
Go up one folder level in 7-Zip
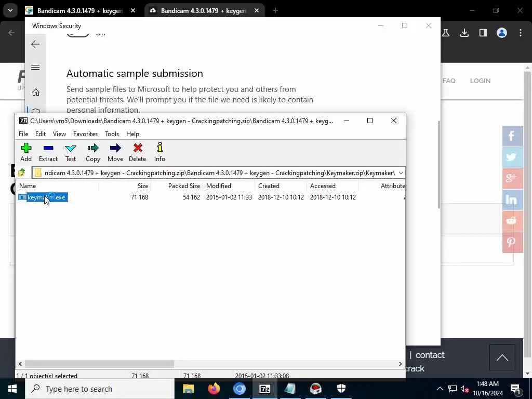pyautogui.click(x=22, y=172)
